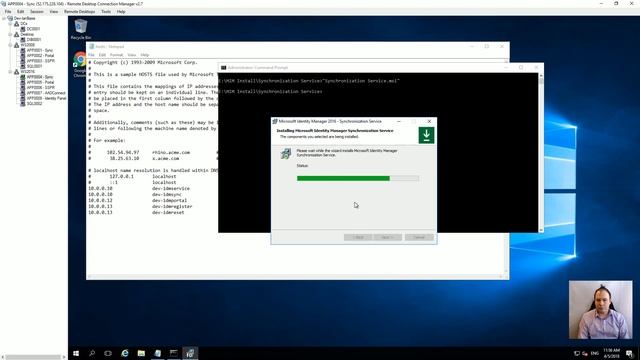Collapse the W12016 group node

pos(10,71)
